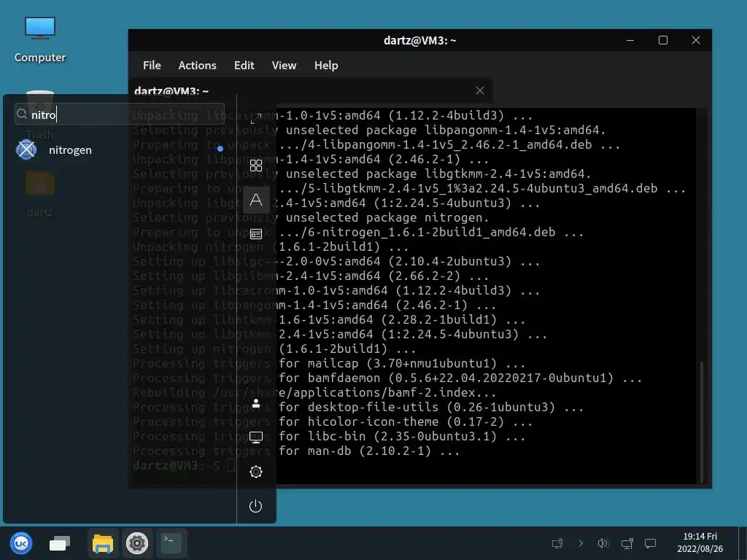Click the search magnifier icon
The height and width of the screenshot is (560, 747).
[21, 114]
